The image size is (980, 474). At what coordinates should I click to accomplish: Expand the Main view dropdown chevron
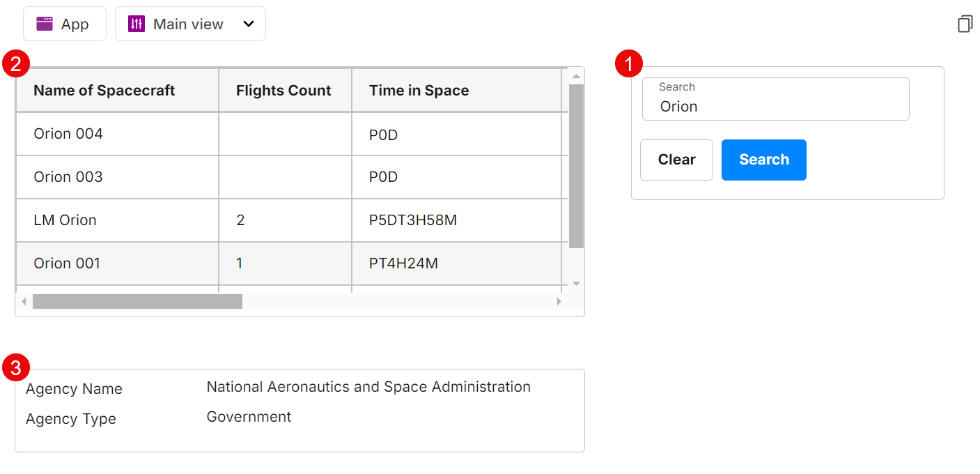[x=248, y=24]
